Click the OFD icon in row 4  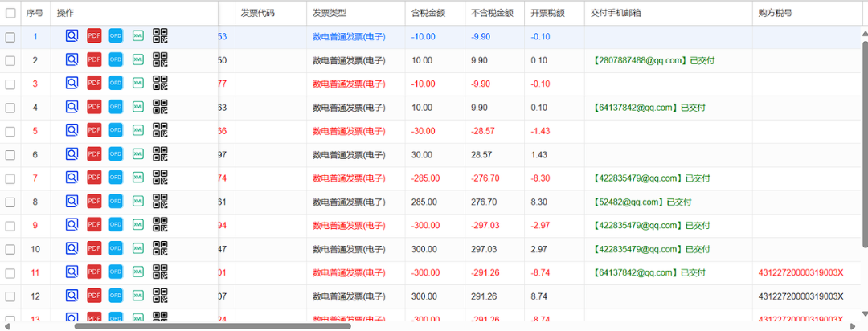(116, 107)
